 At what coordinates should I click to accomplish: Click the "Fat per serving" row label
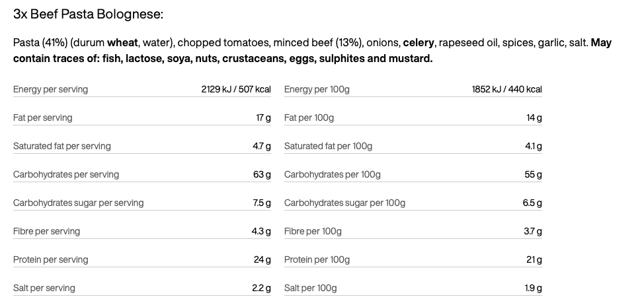coord(43,118)
